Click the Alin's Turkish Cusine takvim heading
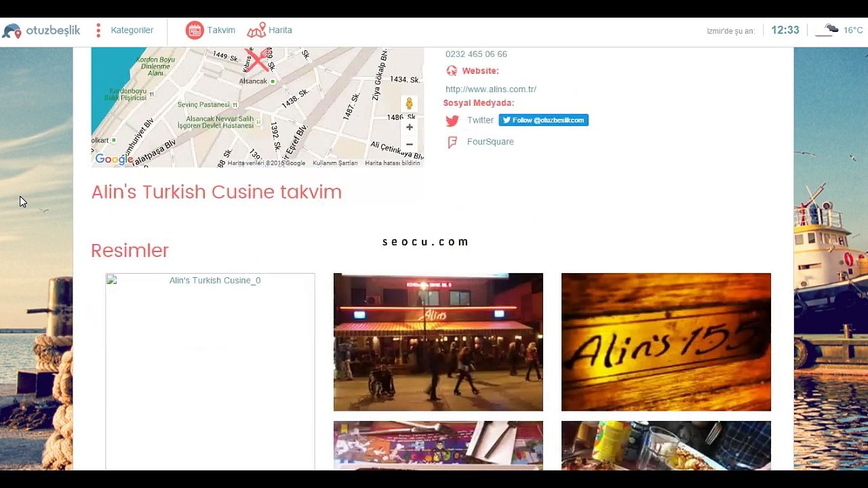 (216, 192)
